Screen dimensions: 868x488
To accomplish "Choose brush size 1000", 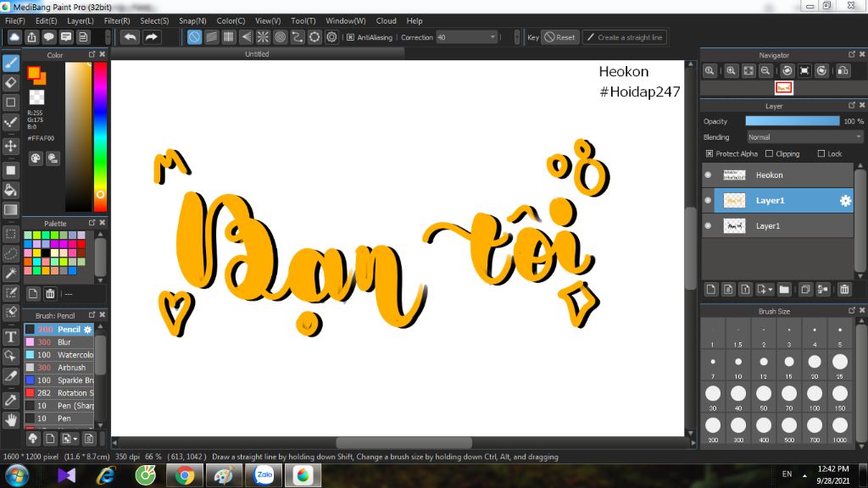I will tap(840, 430).
